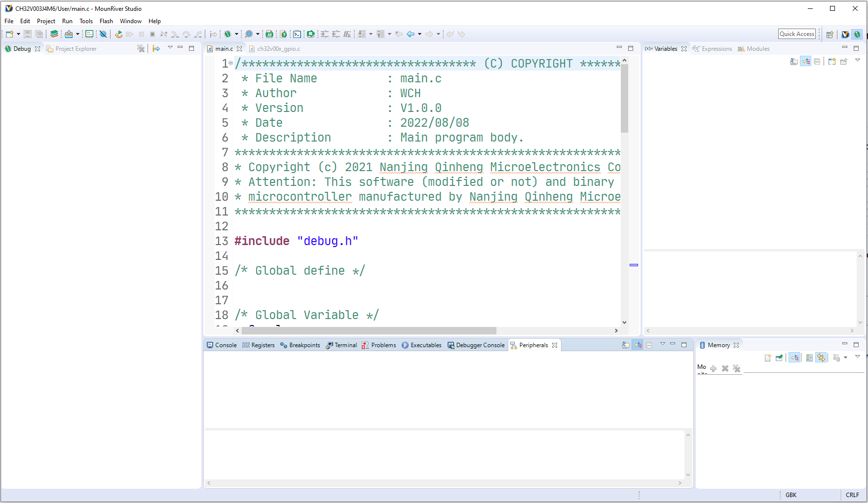Maximize the editor area
This screenshot has width=868, height=503.
point(631,48)
